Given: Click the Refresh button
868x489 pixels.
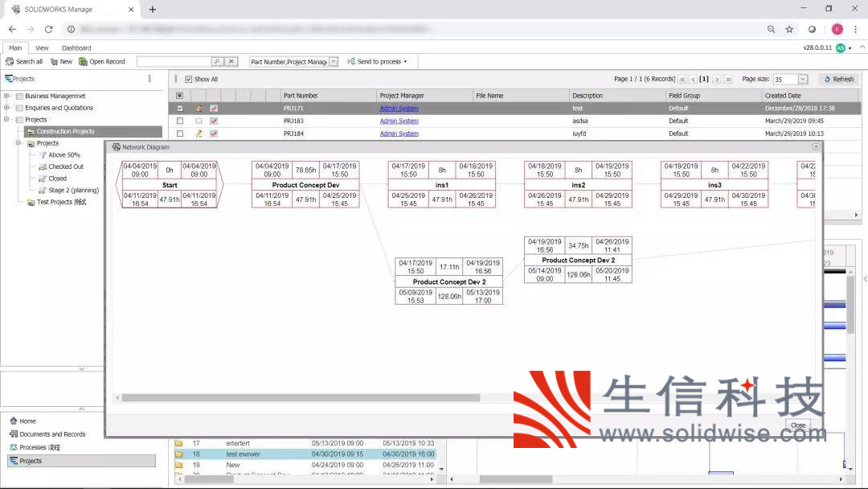Looking at the screenshot, I should (838, 79).
